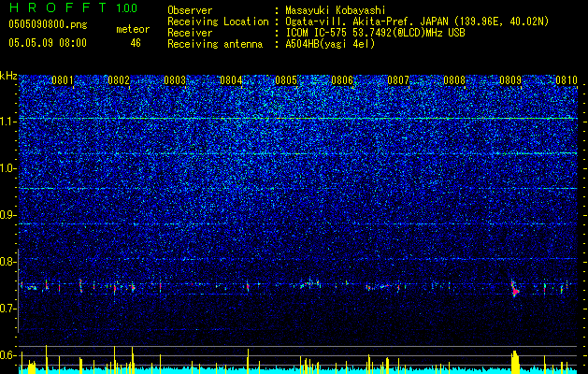Screen dimensions: 588x374
Task: Click the 0804 time marker
Action: [x=231, y=80]
